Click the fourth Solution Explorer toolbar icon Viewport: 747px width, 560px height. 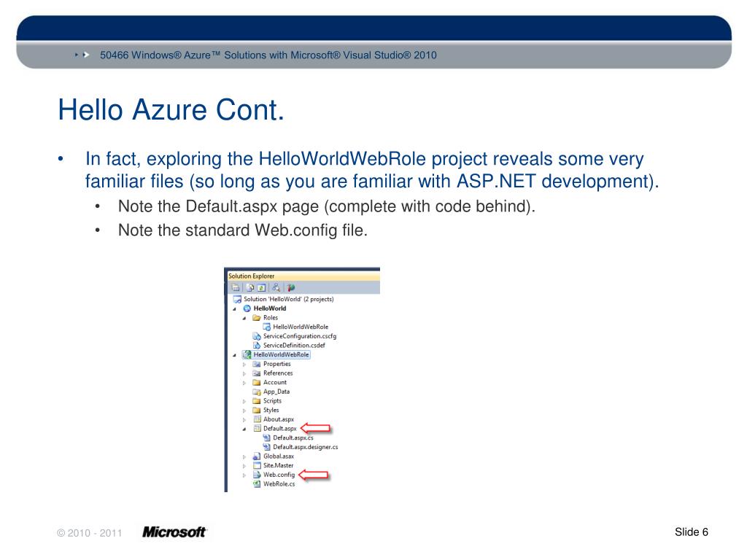tap(276, 287)
